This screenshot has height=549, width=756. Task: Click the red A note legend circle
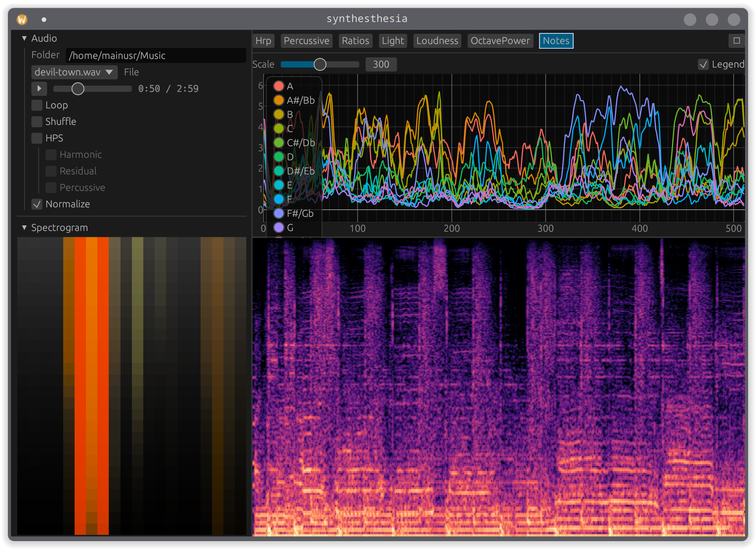pyautogui.click(x=279, y=86)
